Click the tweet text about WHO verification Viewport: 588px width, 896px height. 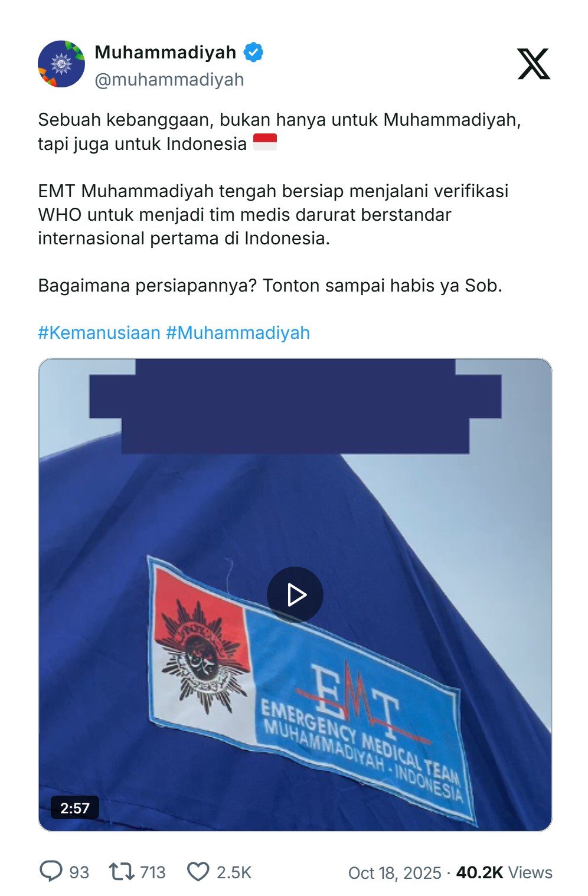273,214
